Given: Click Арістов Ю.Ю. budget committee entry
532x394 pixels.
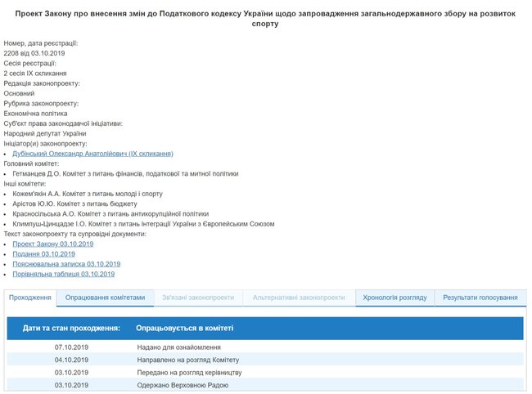Looking at the screenshot, I should (x=75, y=204).
